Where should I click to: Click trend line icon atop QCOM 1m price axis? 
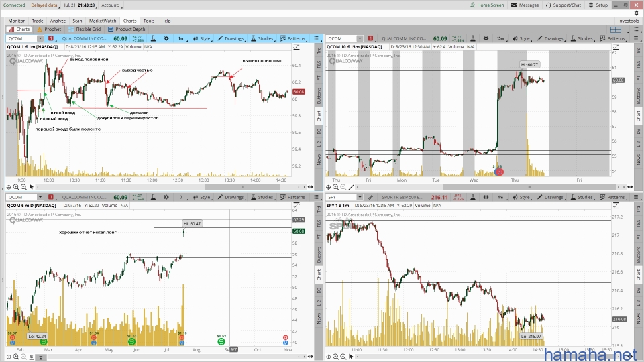tap(296, 47)
